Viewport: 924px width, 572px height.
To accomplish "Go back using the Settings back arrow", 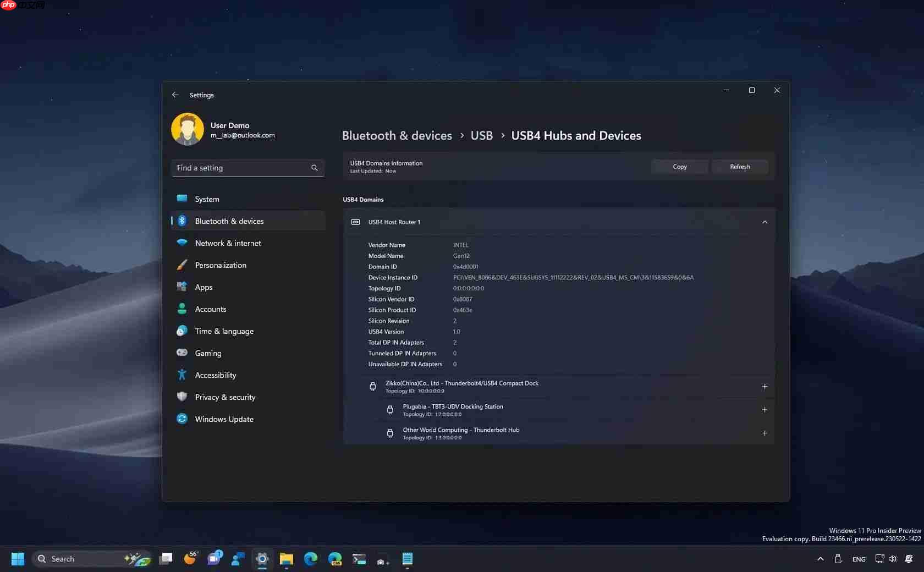I will [175, 95].
